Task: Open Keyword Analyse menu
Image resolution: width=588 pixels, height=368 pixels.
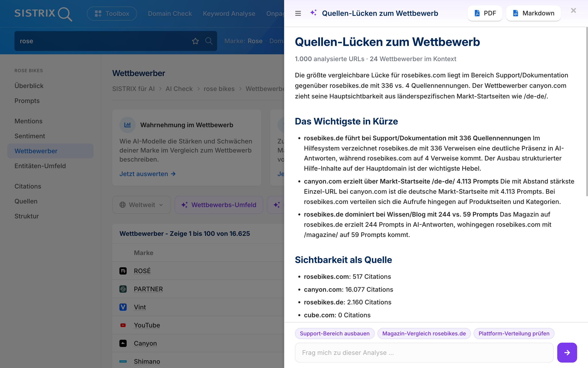Action: [x=229, y=14]
